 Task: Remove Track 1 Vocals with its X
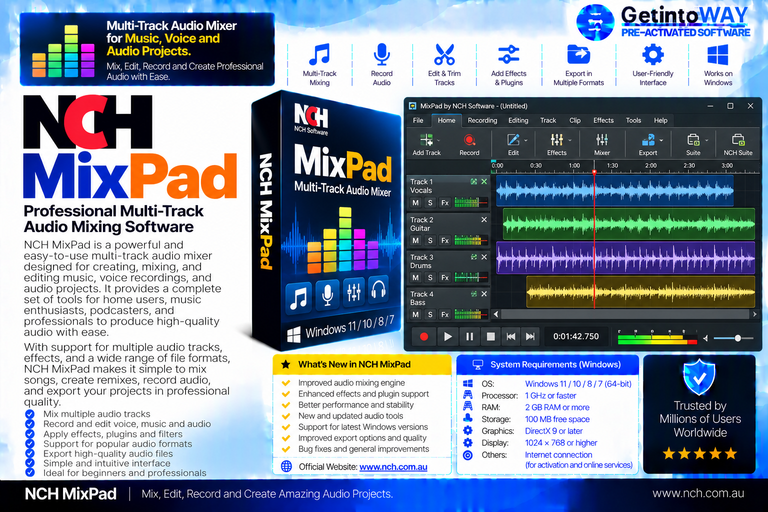[x=484, y=182]
